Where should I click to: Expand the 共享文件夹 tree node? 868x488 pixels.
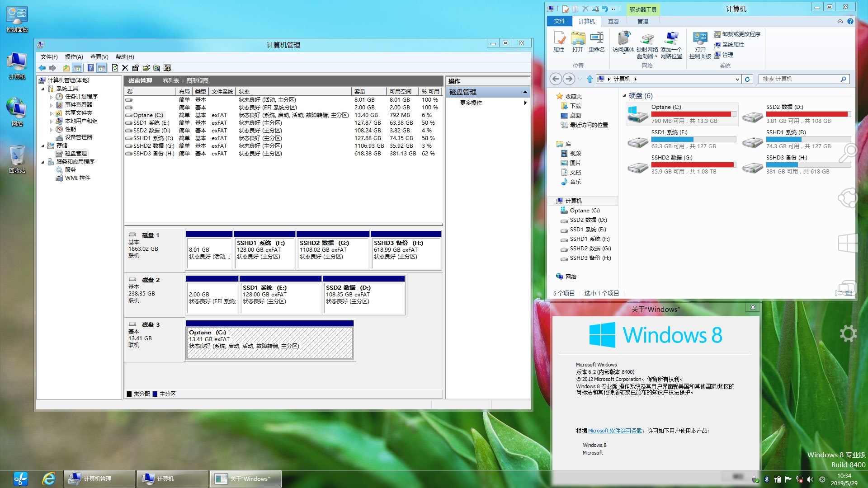(x=51, y=113)
